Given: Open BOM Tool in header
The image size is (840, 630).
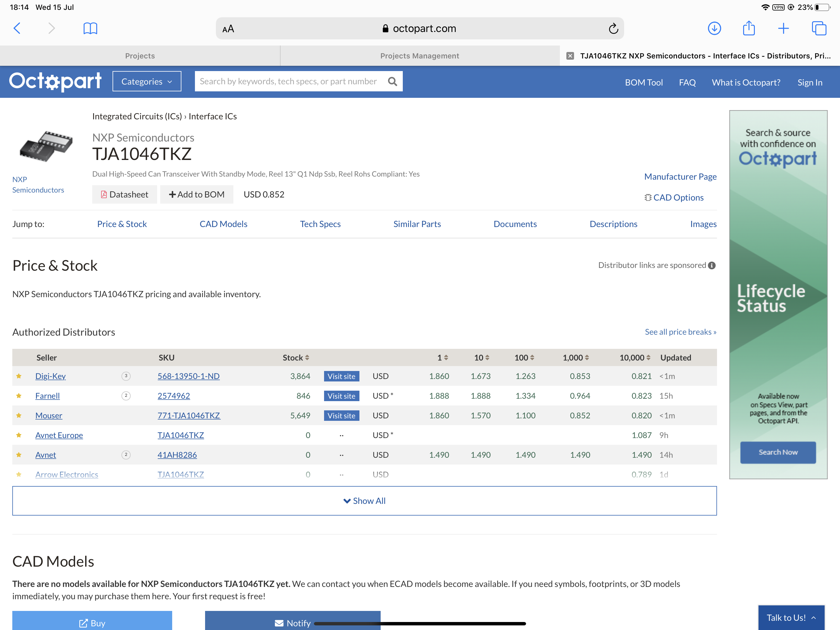Looking at the screenshot, I should point(644,82).
